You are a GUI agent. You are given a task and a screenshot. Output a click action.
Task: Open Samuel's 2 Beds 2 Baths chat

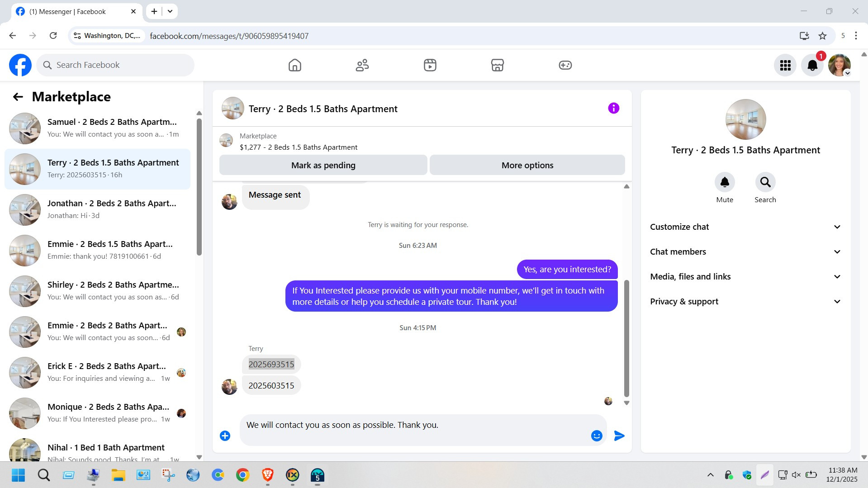(97, 128)
